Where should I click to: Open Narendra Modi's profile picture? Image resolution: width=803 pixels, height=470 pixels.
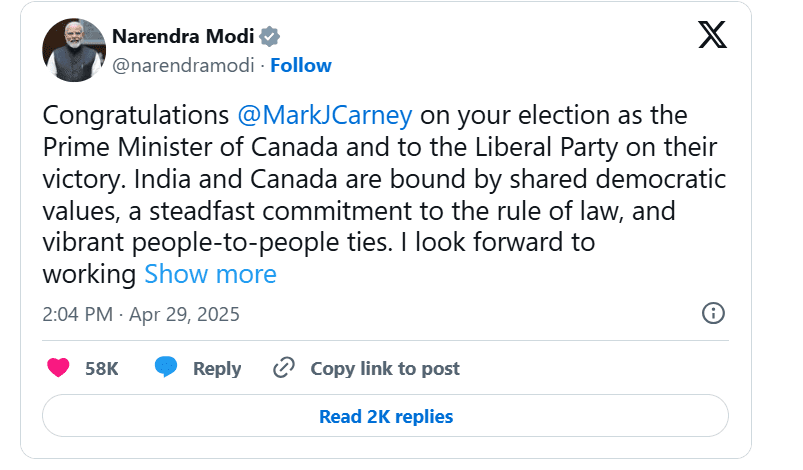click(x=74, y=50)
